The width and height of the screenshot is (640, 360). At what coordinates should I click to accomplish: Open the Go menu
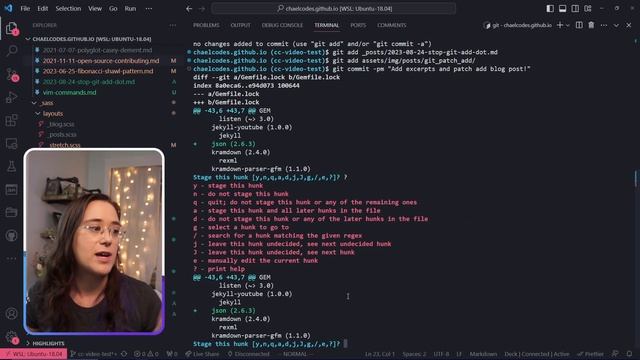pos(113,8)
